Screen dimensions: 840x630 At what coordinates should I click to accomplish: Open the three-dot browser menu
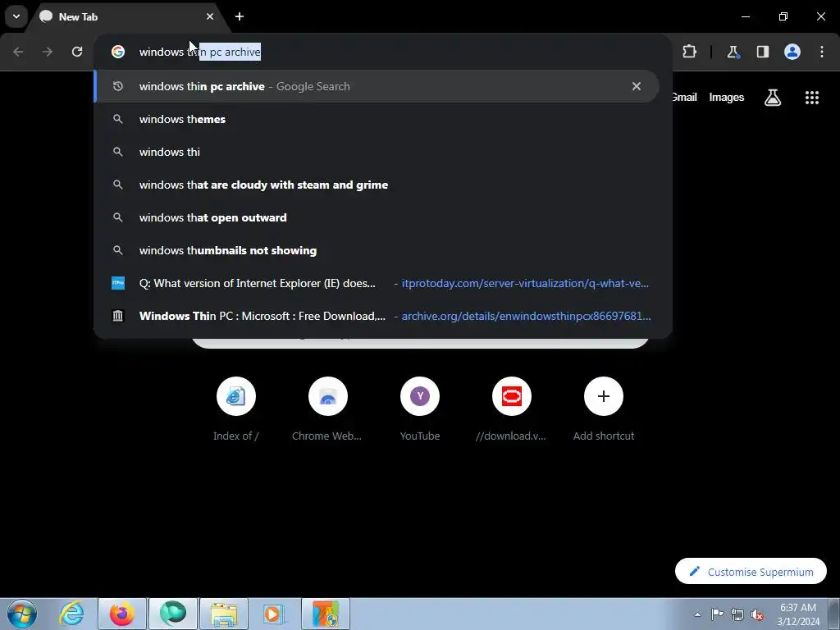tap(822, 52)
